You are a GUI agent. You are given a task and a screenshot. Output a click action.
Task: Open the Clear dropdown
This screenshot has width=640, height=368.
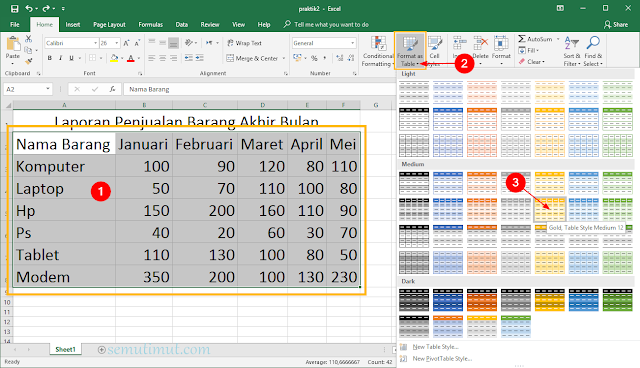coord(531,62)
